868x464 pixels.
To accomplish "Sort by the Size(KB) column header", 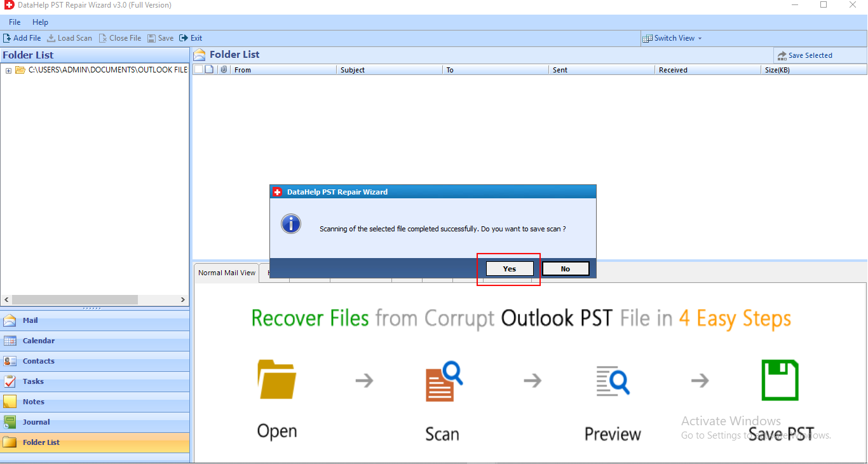I will pos(814,70).
